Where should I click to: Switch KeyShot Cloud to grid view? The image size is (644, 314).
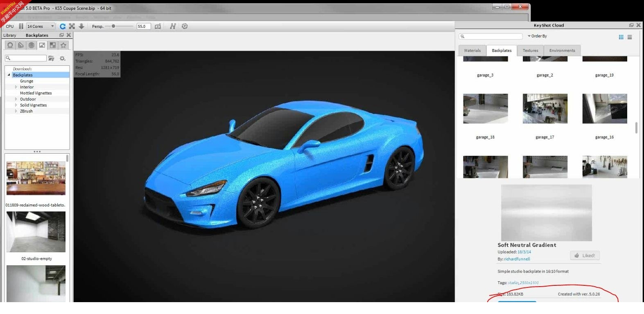(621, 37)
